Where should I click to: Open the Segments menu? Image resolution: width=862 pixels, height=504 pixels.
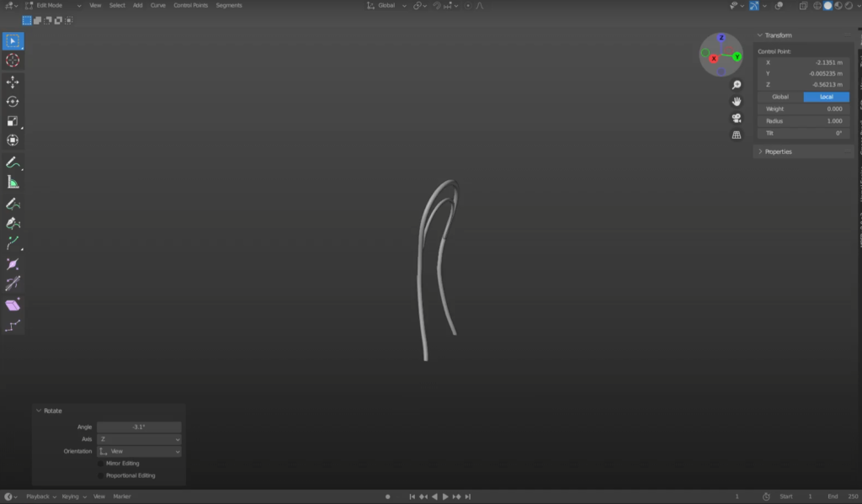coord(229,5)
